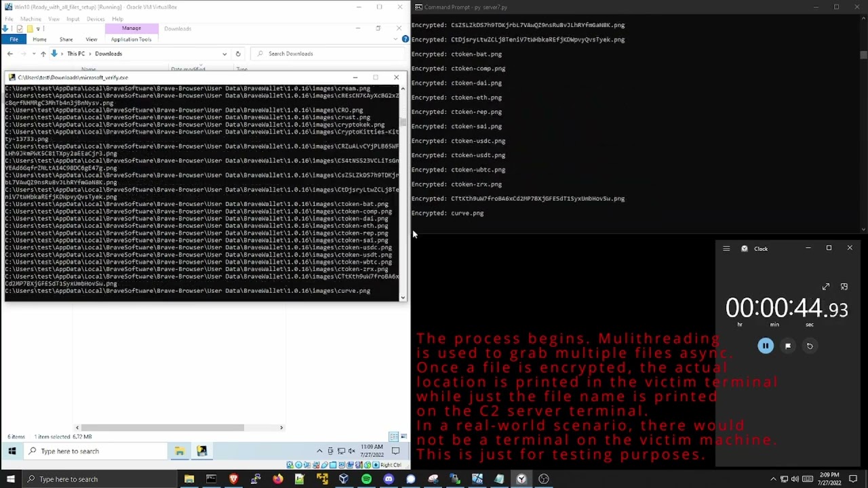Image resolution: width=868 pixels, height=488 pixels.
Task: Click Downloads in the address path
Action: pos(108,54)
